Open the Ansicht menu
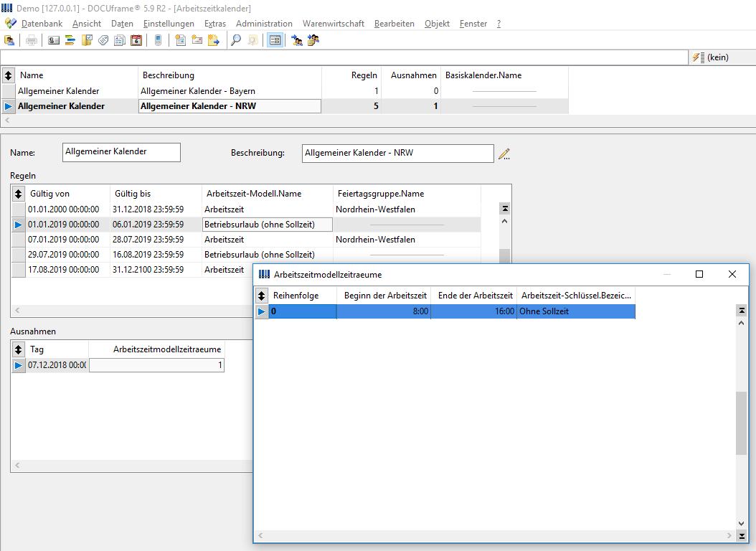The width and height of the screenshot is (756, 551). click(x=87, y=24)
